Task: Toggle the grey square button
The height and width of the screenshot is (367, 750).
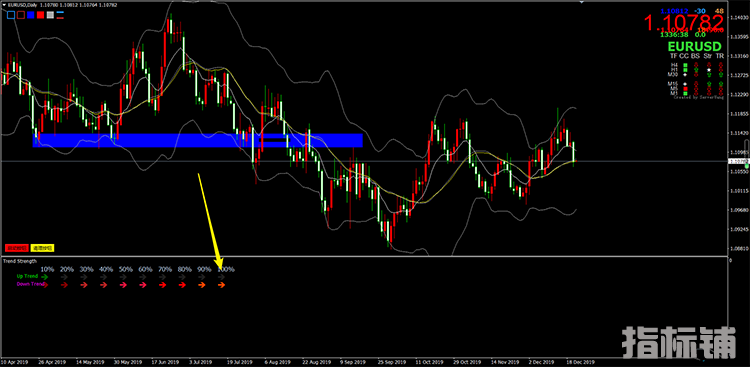Action: [50, 15]
